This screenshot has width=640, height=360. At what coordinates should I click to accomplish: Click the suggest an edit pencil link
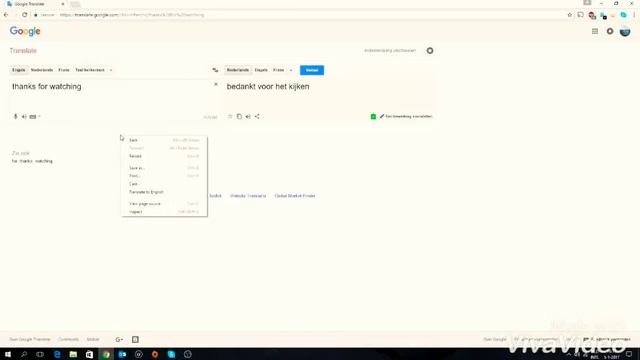(406, 117)
